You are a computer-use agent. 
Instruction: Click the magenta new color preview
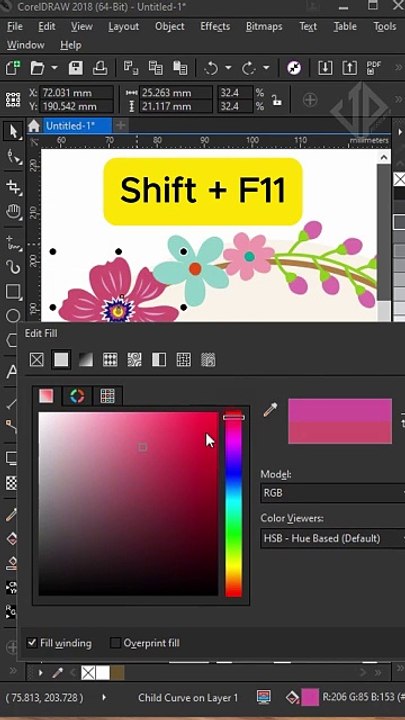click(x=340, y=410)
